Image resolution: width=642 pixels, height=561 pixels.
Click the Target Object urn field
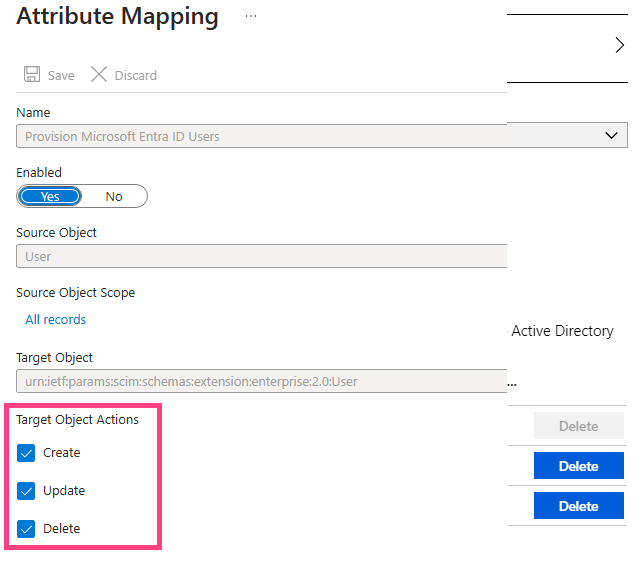(x=262, y=381)
